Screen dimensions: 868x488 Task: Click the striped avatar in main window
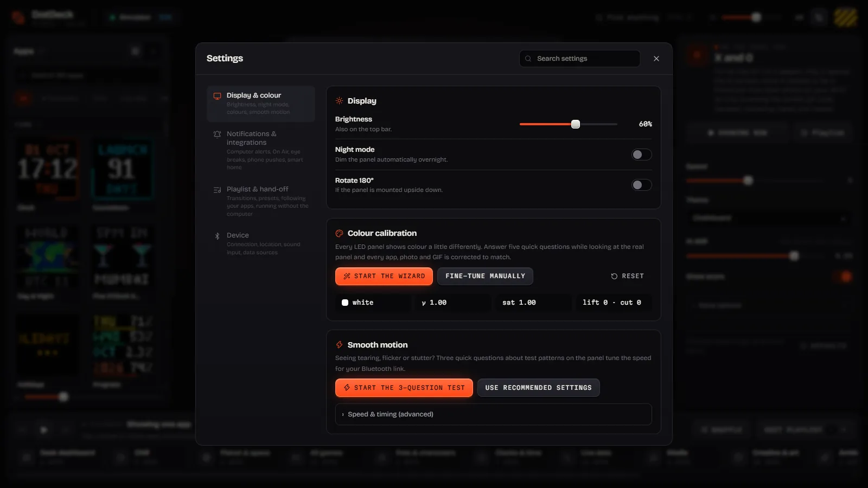845,17
